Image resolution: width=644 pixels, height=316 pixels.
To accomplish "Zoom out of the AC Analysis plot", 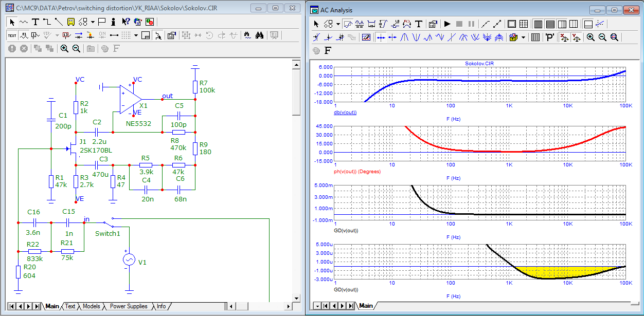I will point(602,38).
